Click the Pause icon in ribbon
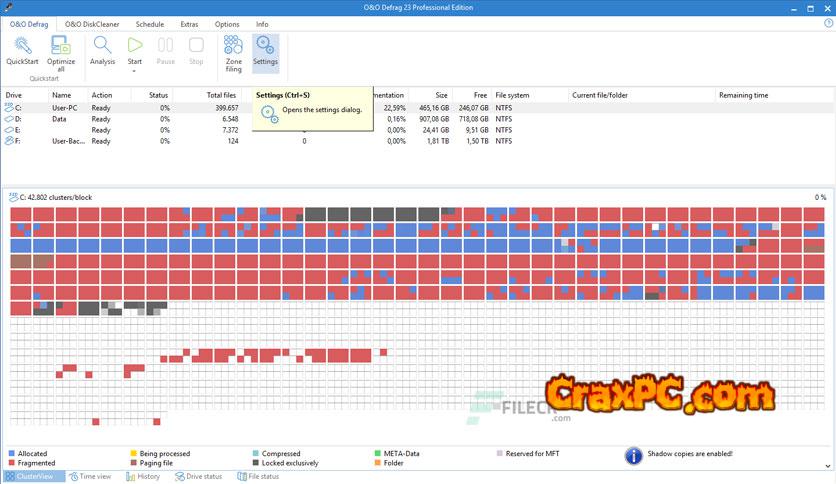The height and width of the screenshot is (484, 836). [x=166, y=45]
